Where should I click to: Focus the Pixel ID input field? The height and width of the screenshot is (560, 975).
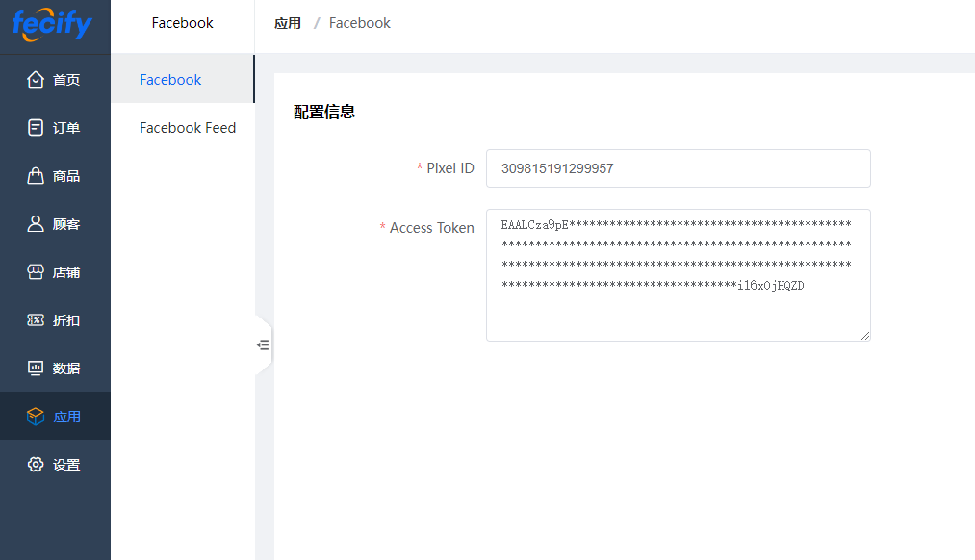679,168
